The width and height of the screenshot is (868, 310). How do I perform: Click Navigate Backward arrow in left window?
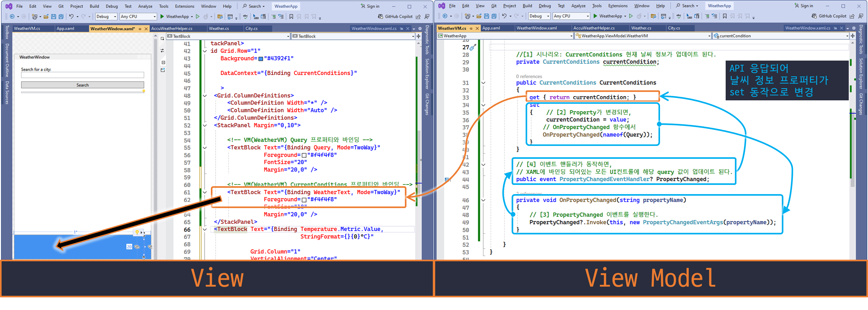(12, 17)
